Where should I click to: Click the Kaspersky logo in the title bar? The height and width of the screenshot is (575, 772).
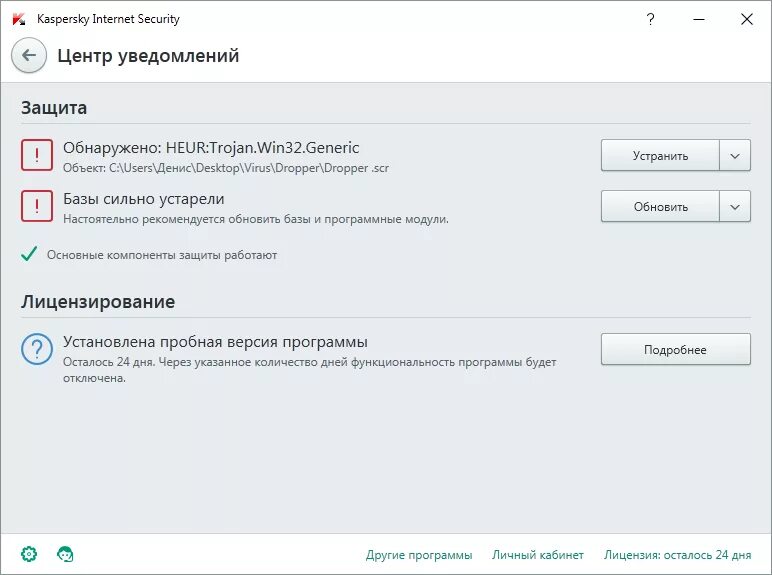[x=19, y=19]
